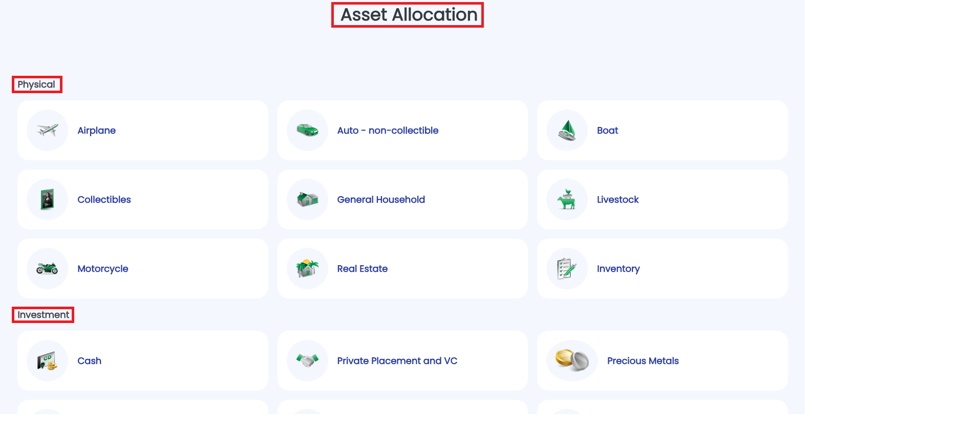Click the Cash CD icon
The width and height of the screenshot is (980, 429).
pos(48,361)
